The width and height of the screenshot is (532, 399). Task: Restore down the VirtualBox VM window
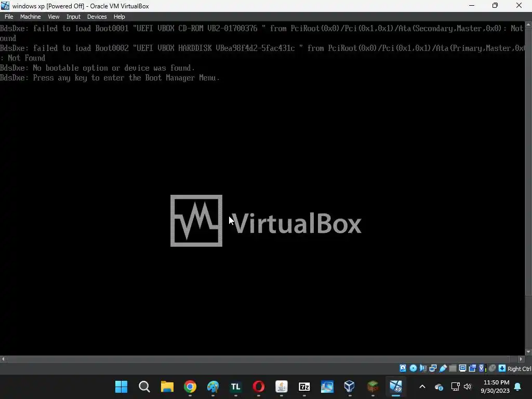point(495,6)
